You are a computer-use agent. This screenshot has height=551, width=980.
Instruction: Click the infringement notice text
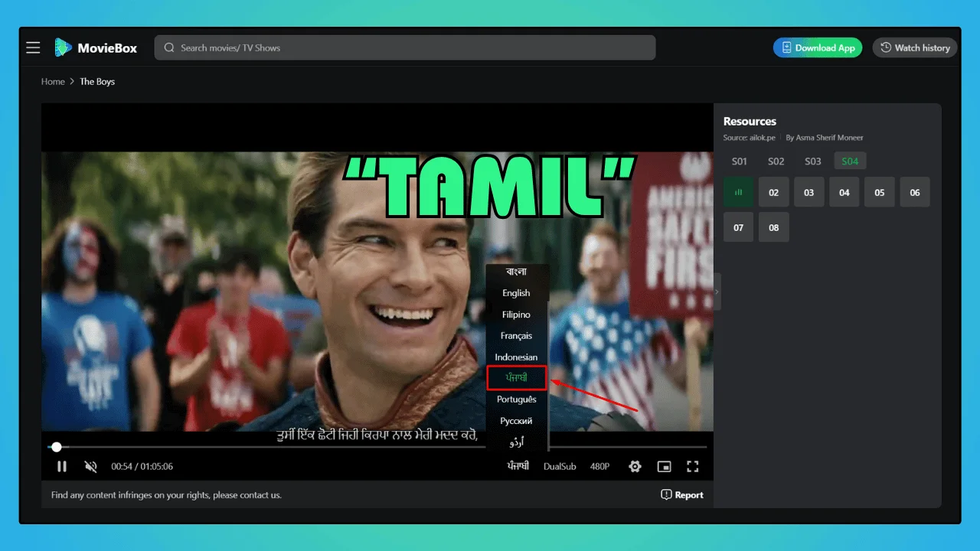pos(166,495)
